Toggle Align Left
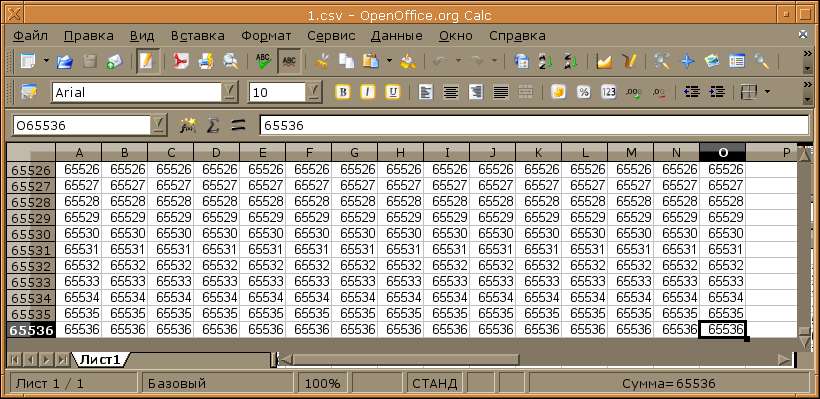 coord(426,93)
